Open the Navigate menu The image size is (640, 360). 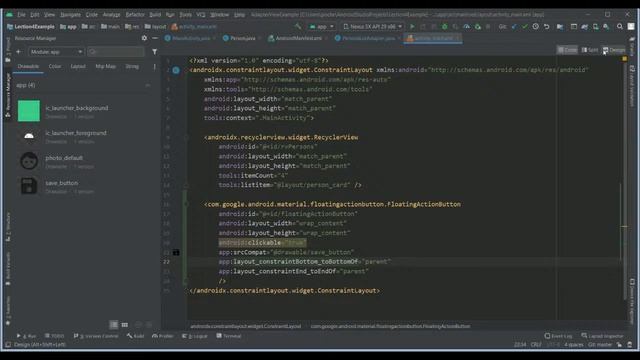70,15
